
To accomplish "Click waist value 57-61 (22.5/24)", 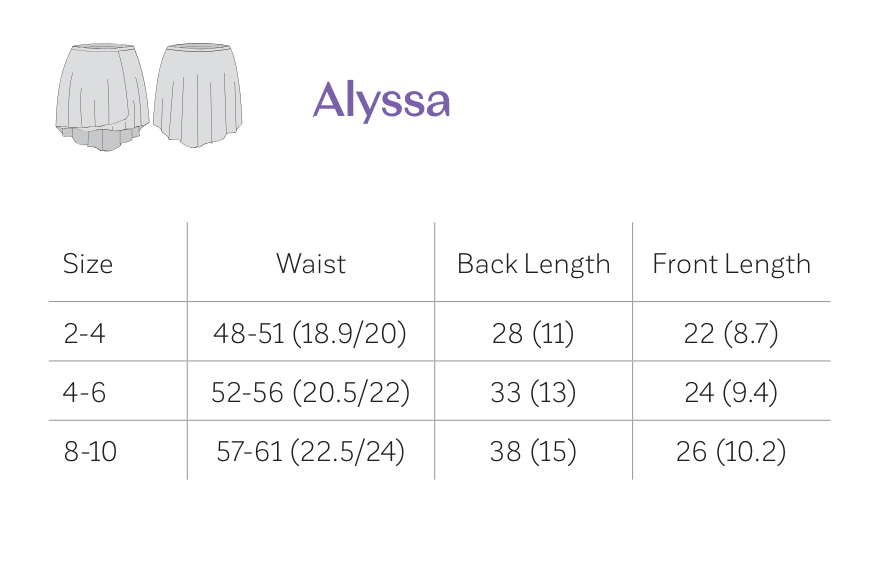I will point(310,451).
